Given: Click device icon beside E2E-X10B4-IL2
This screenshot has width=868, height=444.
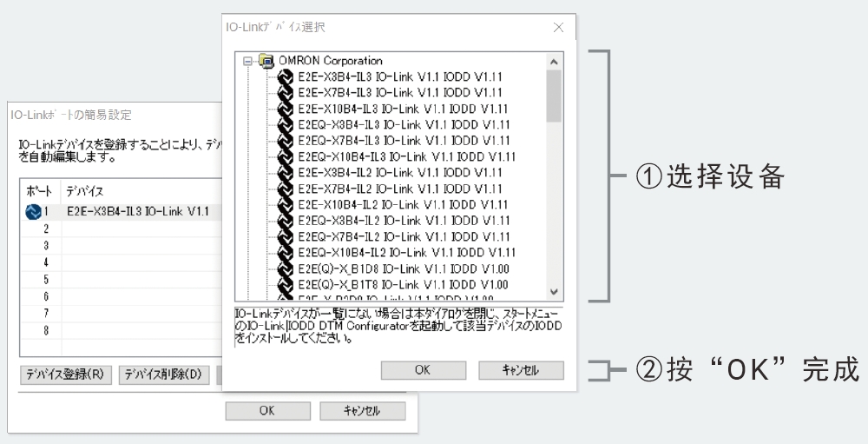Looking at the screenshot, I should point(285,204).
